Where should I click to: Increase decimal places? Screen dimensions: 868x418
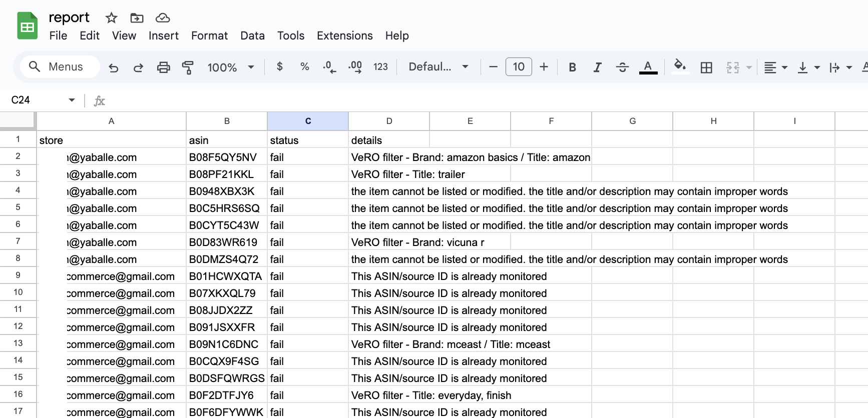click(x=355, y=66)
